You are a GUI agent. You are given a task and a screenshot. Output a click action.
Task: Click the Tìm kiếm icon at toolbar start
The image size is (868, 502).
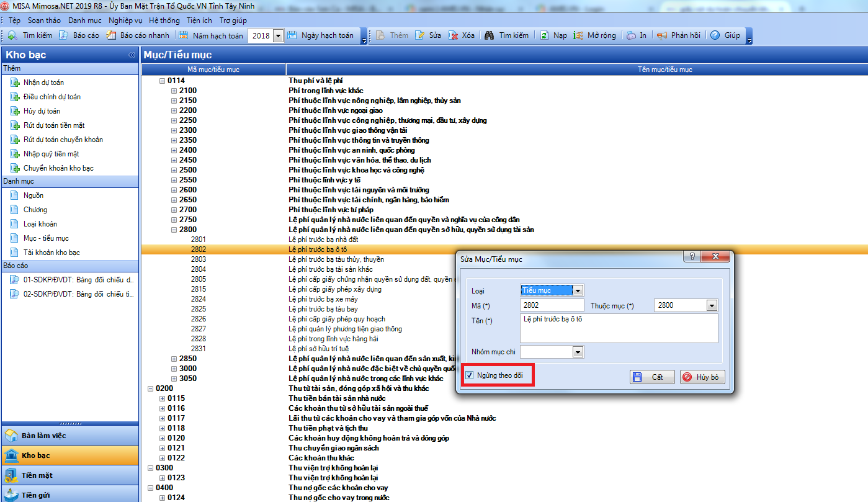click(x=13, y=35)
